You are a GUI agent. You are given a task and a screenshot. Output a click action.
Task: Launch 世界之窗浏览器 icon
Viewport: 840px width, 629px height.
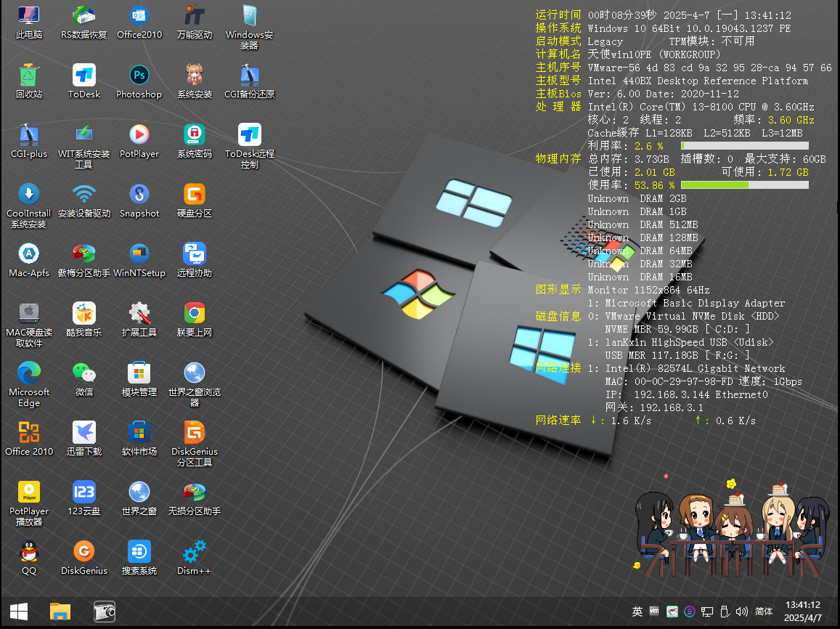pyautogui.click(x=195, y=385)
